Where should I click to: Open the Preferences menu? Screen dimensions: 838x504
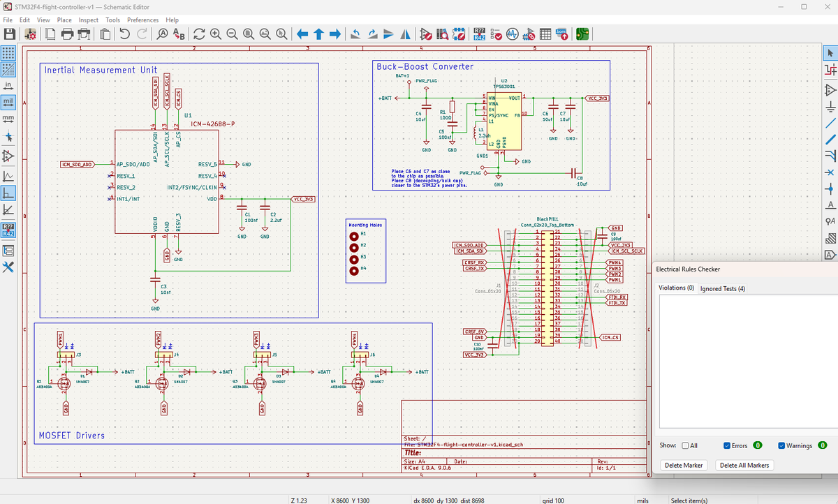(x=143, y=20)
